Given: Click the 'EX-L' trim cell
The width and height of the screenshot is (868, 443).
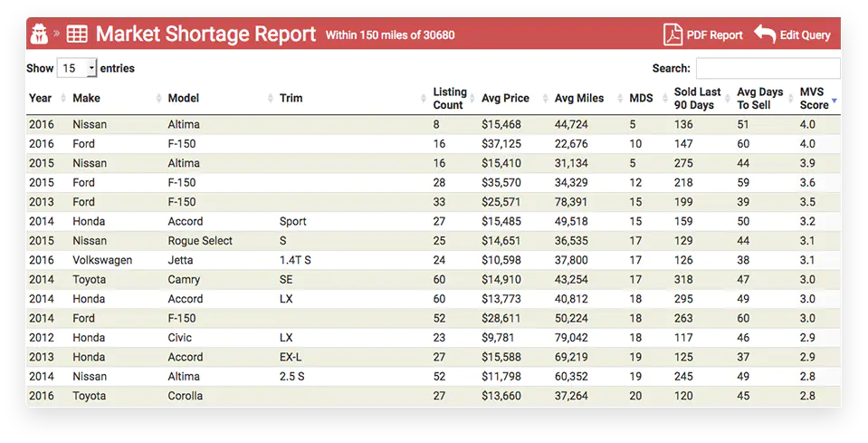Looking at the screenshot, I should [291, 357].
